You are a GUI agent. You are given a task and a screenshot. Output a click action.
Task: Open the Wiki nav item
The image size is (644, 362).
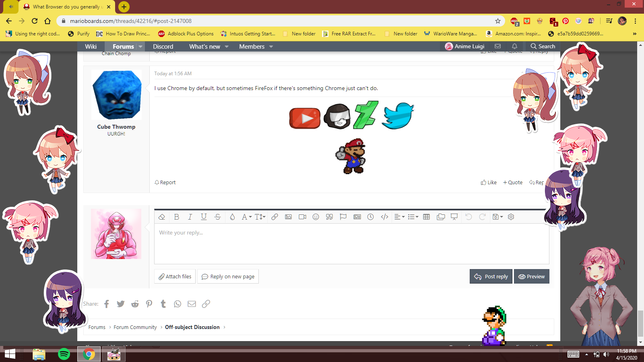pos(91,47)
